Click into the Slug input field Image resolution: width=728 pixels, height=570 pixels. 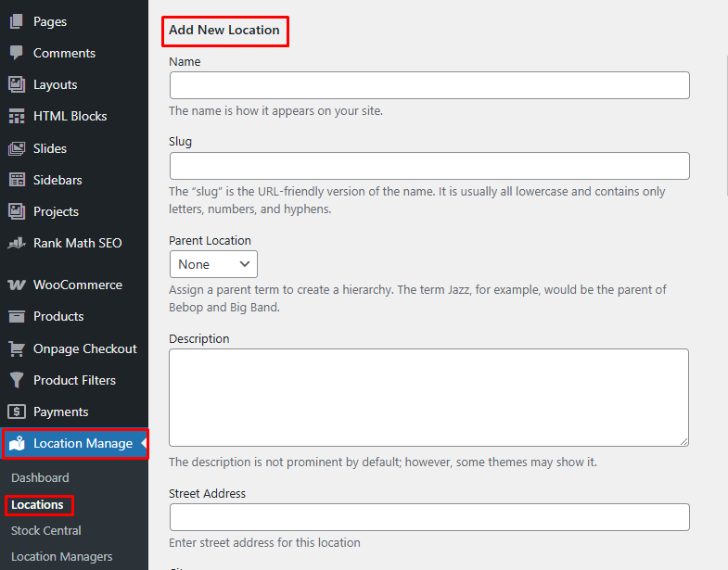click(429, 166)
